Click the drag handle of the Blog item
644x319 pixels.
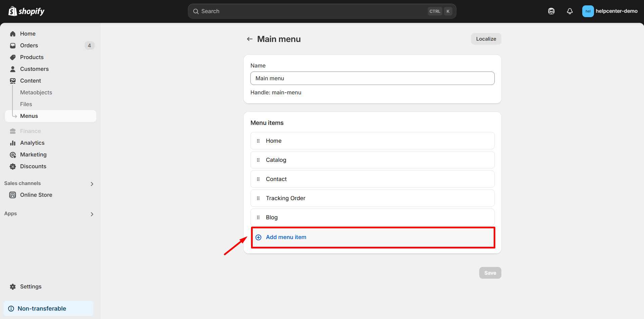click(x=258, y=217)
